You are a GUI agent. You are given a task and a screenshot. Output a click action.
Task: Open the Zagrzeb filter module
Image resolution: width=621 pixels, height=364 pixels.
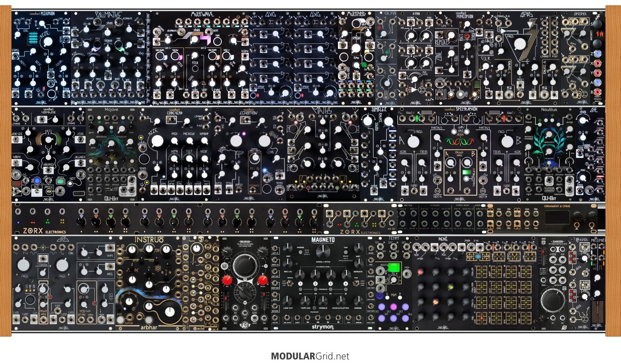coord(553,283)
